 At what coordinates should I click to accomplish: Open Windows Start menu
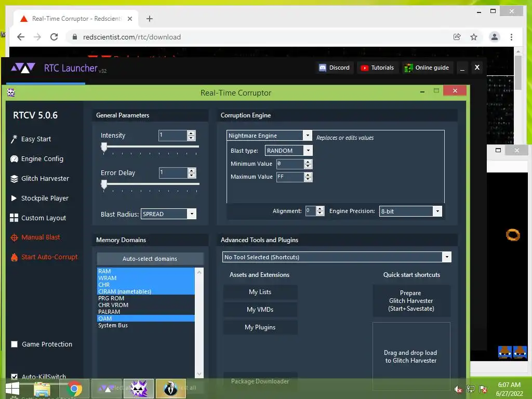[x=12, y=389]
